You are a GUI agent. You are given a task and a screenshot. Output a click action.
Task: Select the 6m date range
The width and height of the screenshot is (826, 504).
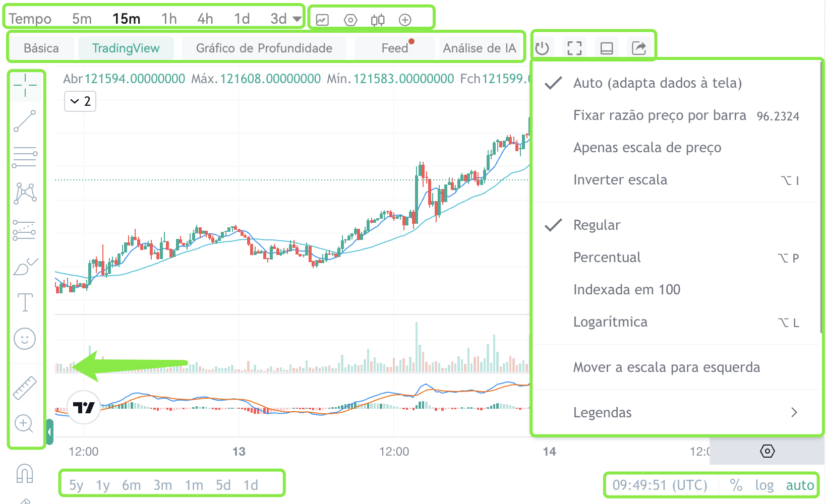[x=131, y=485]
